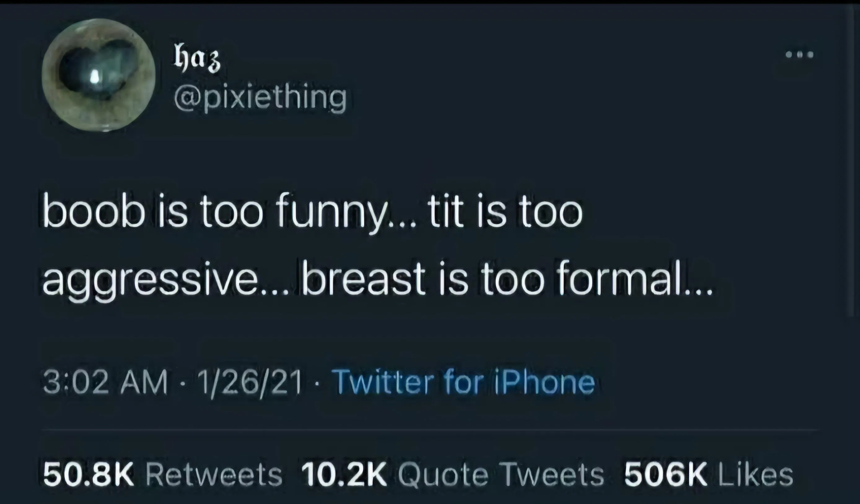Open the Retweets label list
This screenshot has height=504, width=860.
point(214,475)
